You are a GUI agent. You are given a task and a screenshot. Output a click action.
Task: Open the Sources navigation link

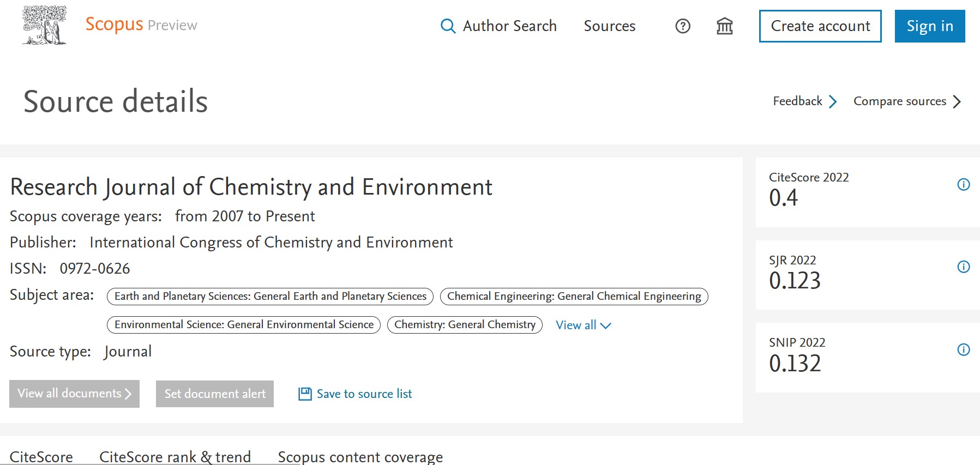tap(609, 26)
